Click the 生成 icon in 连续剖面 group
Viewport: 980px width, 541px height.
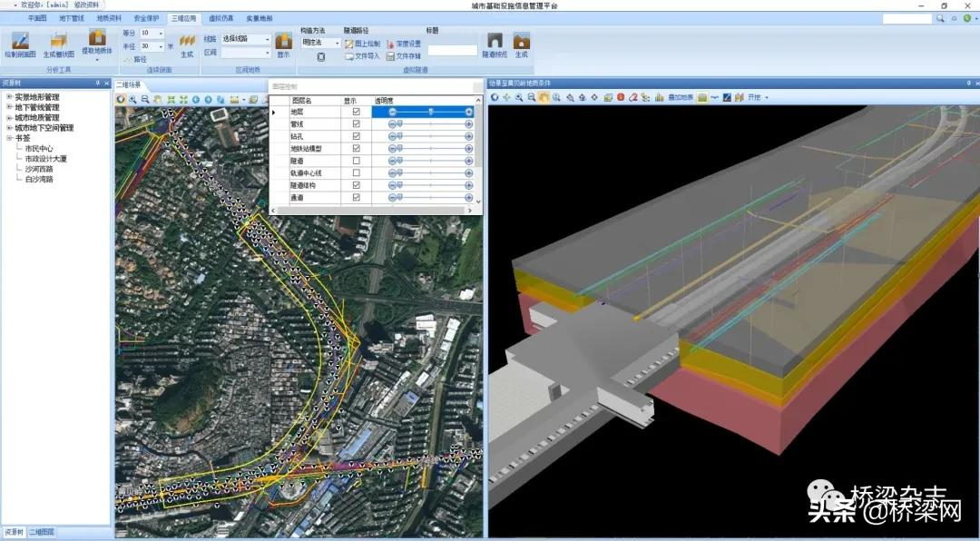click(187, 41)
